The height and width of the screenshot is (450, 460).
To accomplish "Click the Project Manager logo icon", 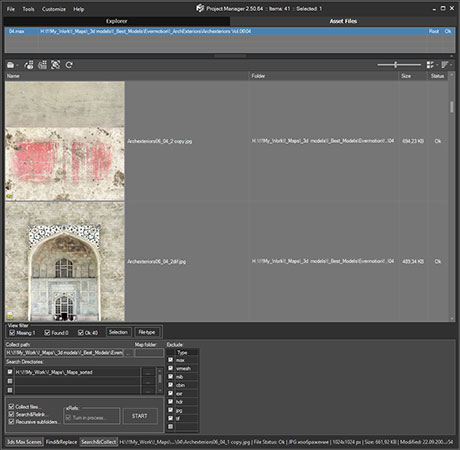I will pyautogui.click(x=200, y=8).
